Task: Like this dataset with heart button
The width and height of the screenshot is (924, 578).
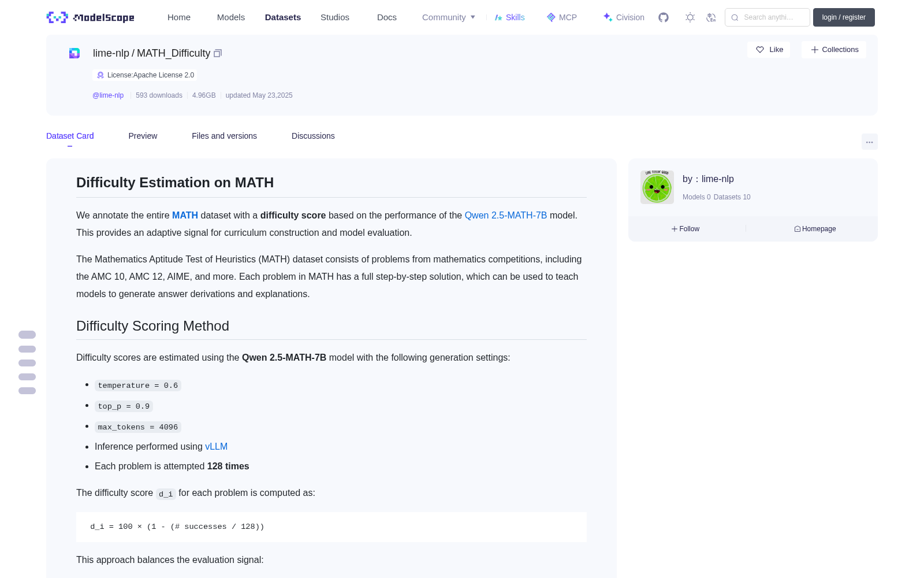Action: 769,50
